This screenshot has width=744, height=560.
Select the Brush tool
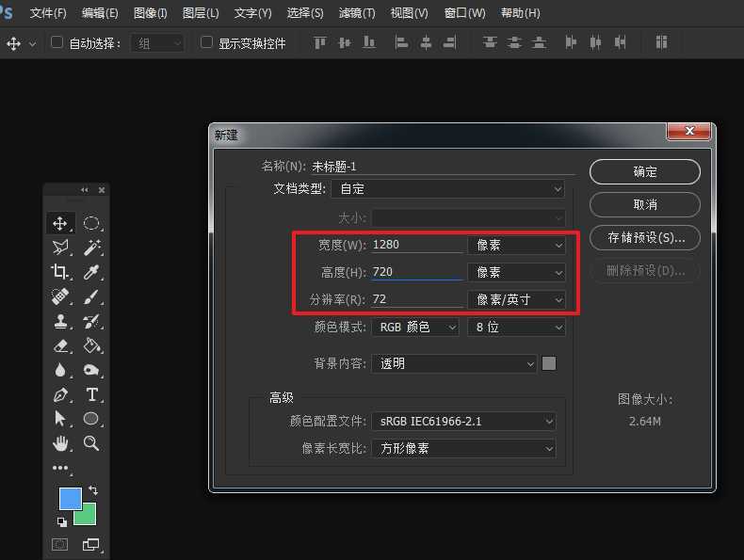click(x=92, y=296)
